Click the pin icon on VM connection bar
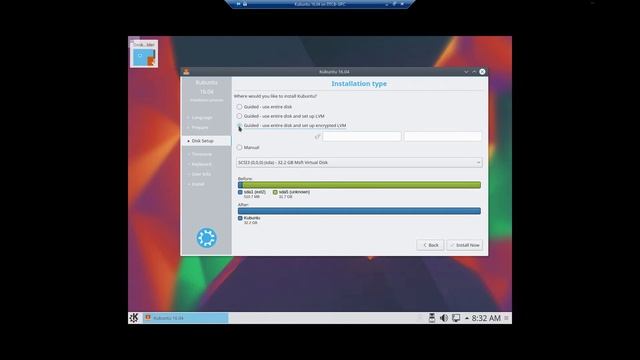 (238, 4)
